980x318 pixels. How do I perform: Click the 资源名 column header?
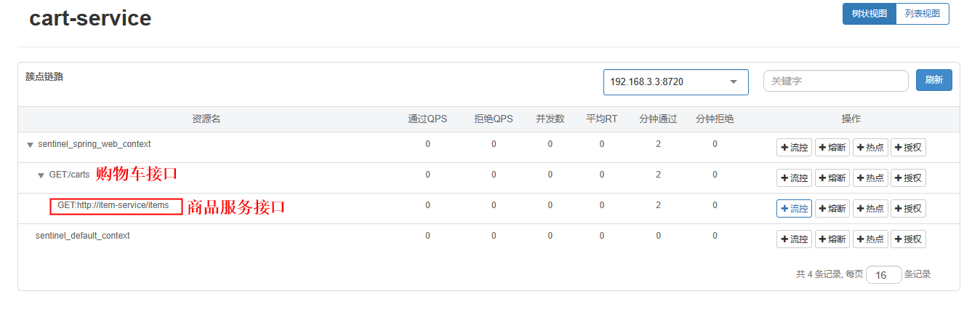tap(206, 119)
